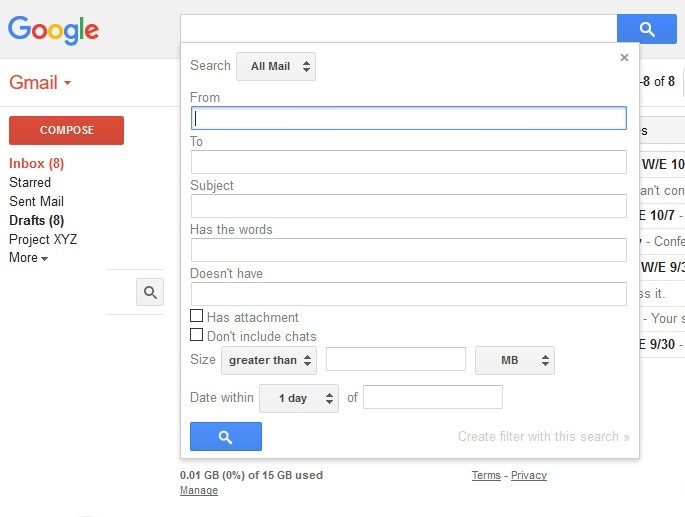This screenshot has width=685, height=517.
Task: Click the main search bar at top
Action: tap(398, 28)
